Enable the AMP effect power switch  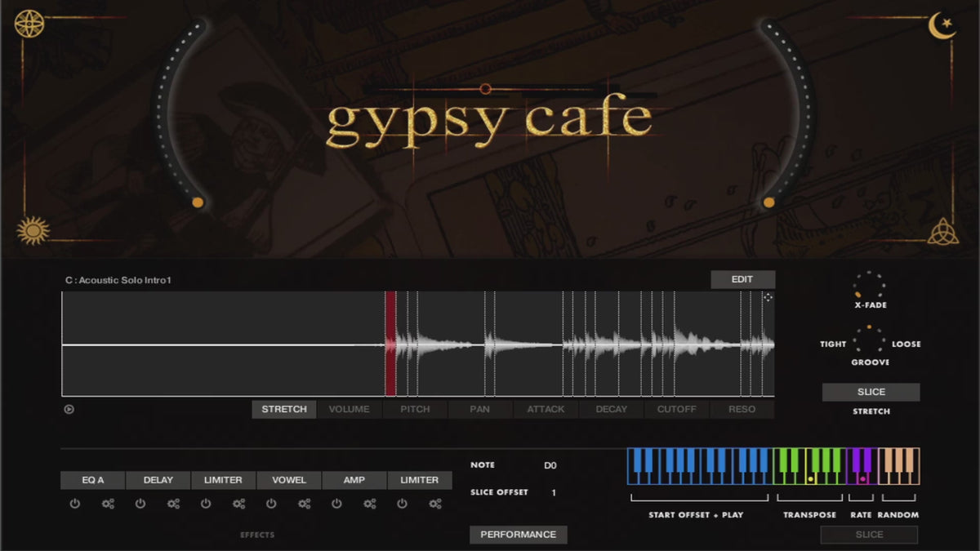tap(336, 504)
